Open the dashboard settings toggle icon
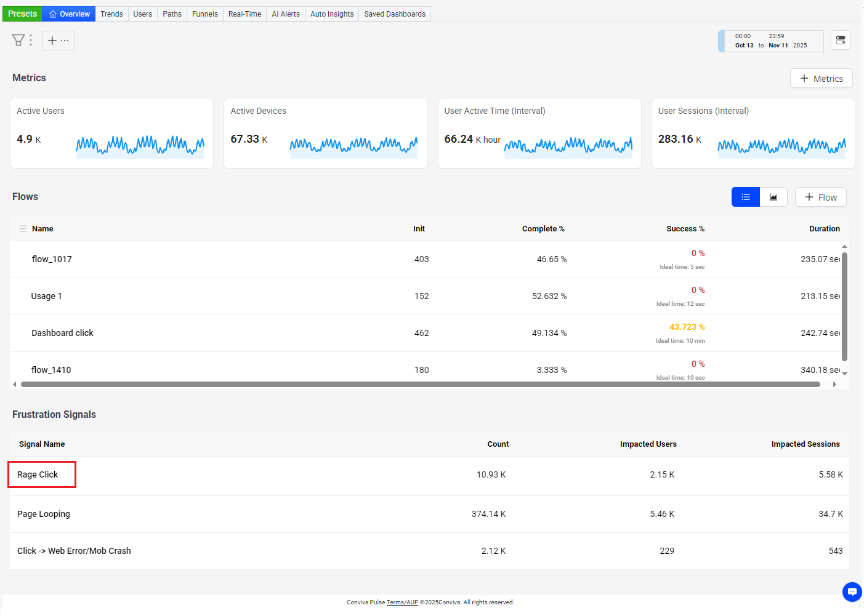Viewport: 864px width, 616px height. click(x=841, y=41)
